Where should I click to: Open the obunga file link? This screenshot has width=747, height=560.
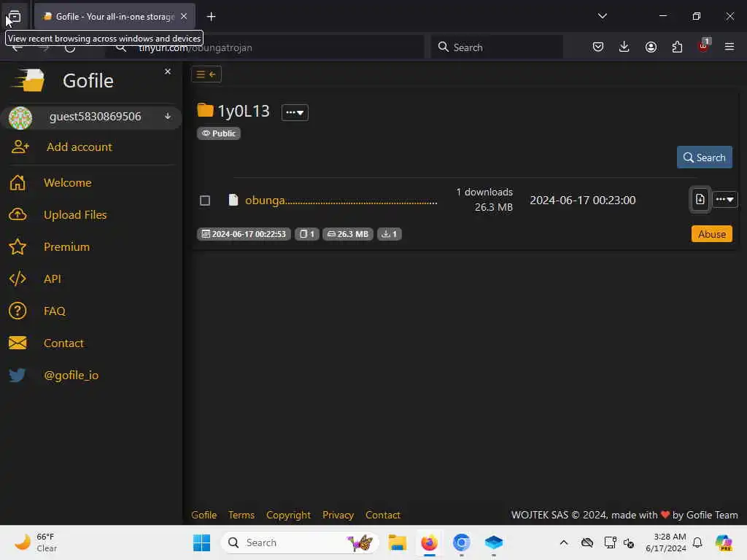341,201
